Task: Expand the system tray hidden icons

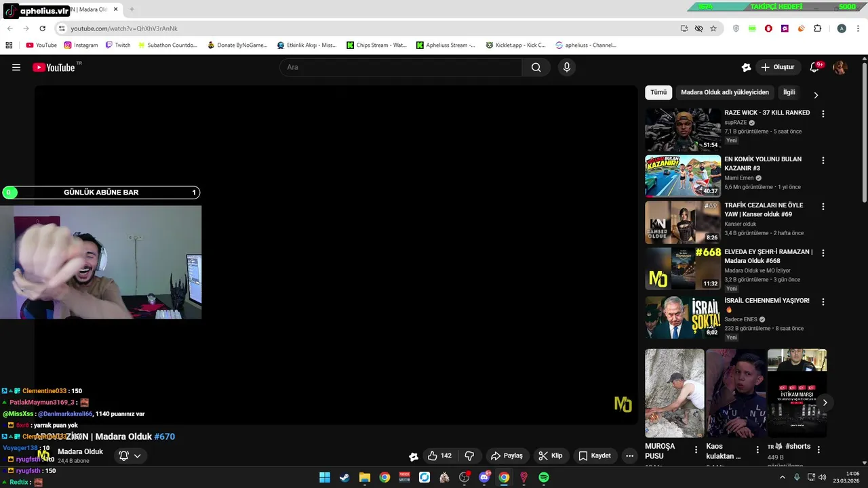Action: click(782, 477)
